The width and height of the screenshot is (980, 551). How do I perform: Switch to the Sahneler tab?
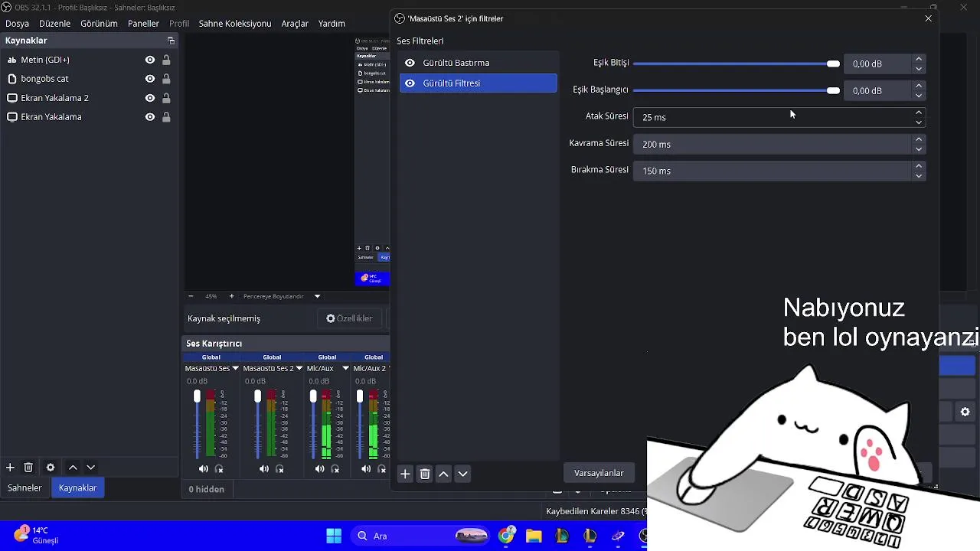click(24, 487)
